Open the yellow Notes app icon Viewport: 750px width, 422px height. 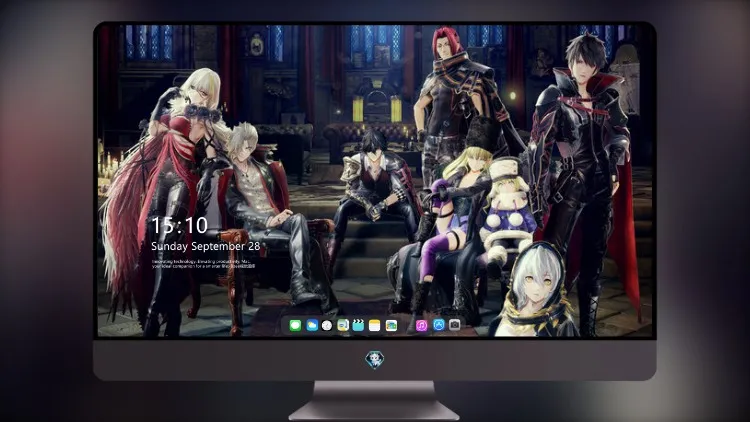375,325
